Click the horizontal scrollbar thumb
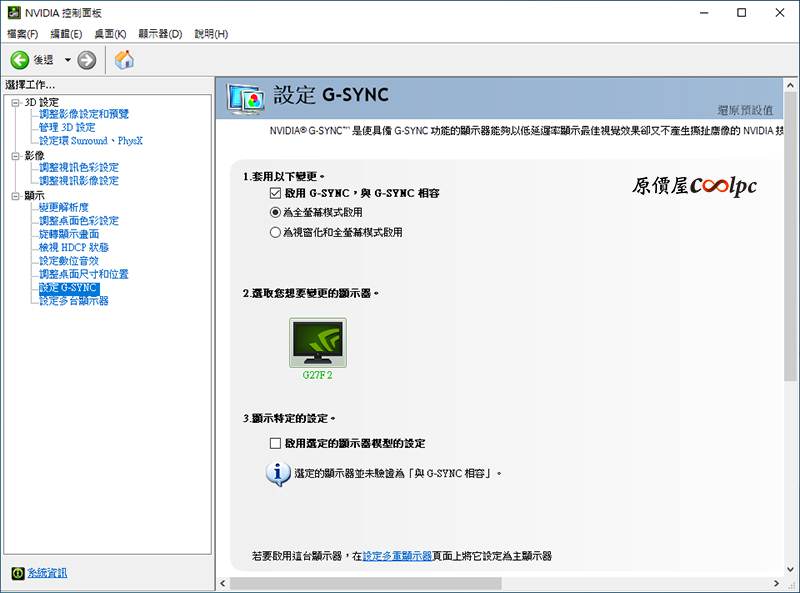This screenshot has width=800, height=593. tap(365, 583)
